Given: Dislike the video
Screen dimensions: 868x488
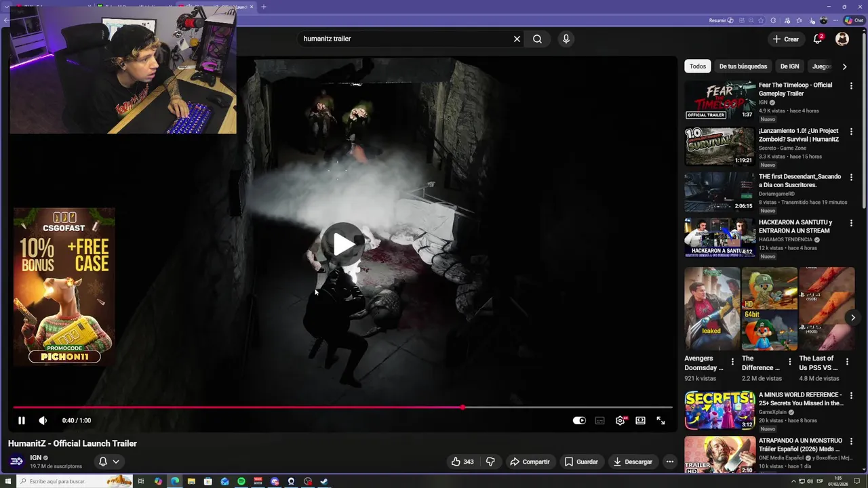Looking at the screenshot, I should coord(490,462).
